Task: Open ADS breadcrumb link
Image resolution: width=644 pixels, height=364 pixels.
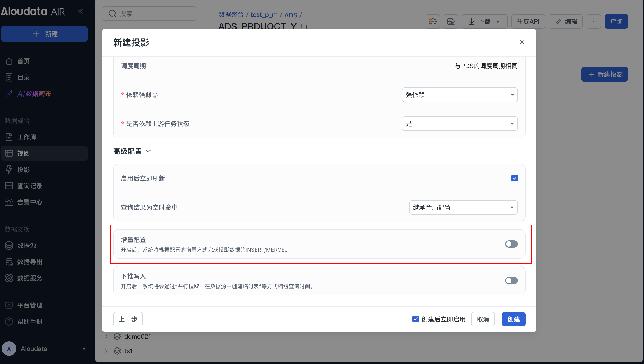Action: click(x=291, y=15)
